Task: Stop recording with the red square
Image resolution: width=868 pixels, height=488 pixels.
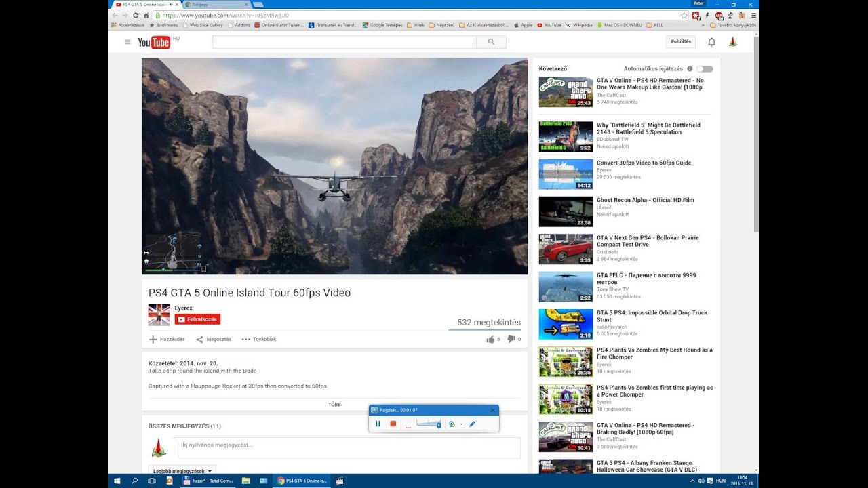Action: click(393, 424)
